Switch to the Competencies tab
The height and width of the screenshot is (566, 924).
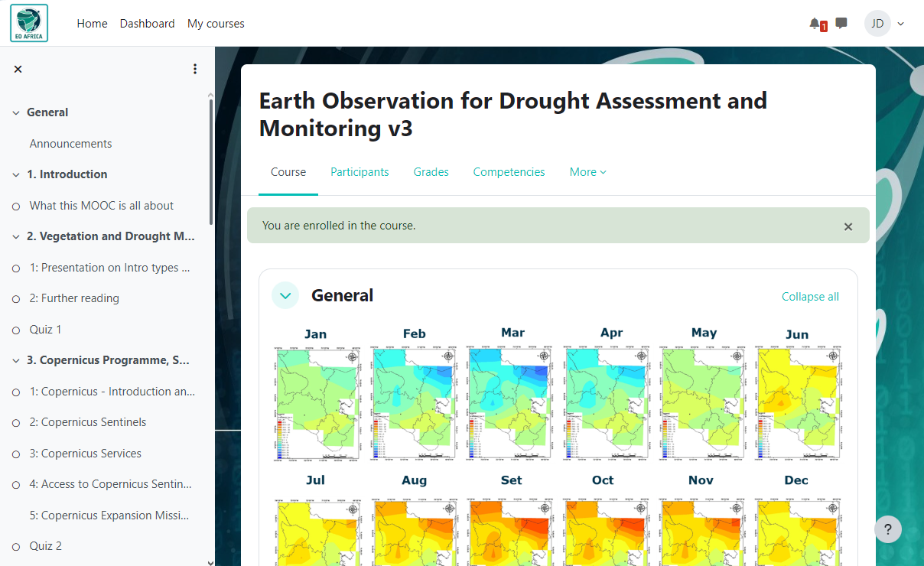pyautogui.click(x=509, y=172)
